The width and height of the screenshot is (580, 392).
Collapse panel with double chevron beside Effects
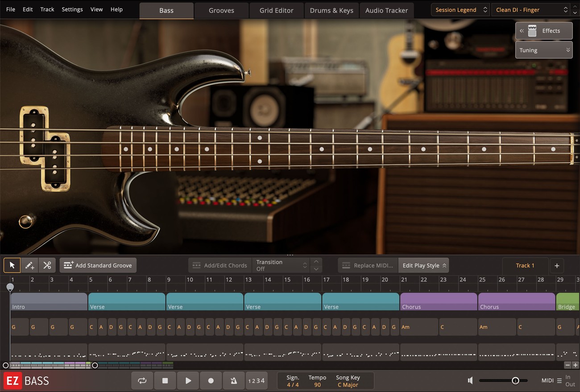pos(522,31)
